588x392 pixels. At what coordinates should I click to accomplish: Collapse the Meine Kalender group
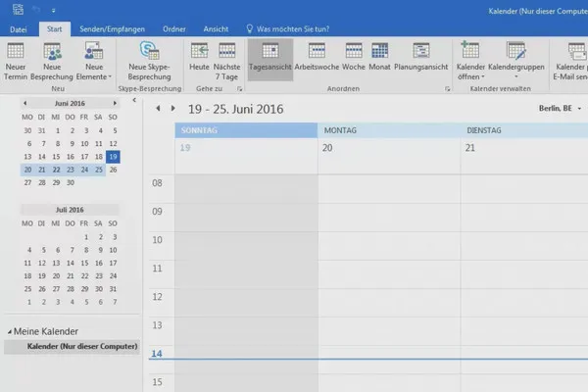[x=10, y=332]
